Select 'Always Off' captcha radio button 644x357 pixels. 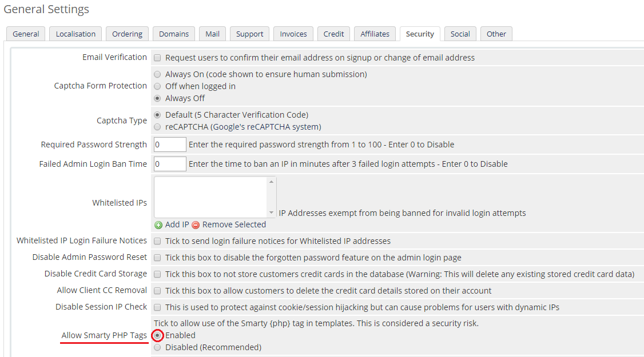tap(157, 98)
